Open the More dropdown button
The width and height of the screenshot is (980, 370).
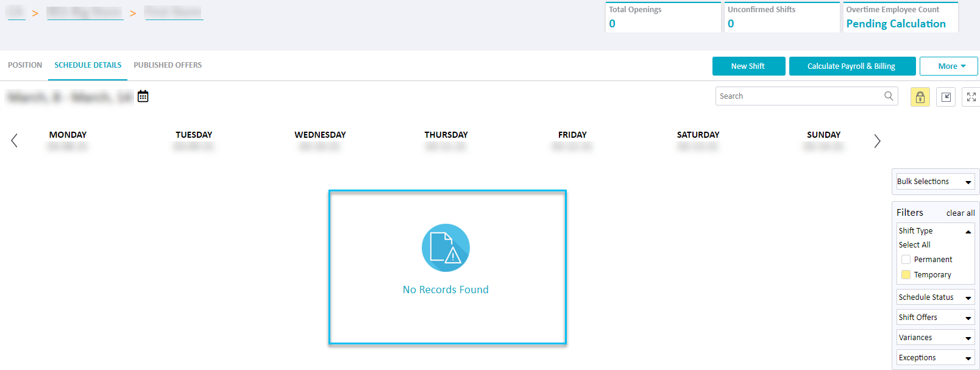[948, 66]
